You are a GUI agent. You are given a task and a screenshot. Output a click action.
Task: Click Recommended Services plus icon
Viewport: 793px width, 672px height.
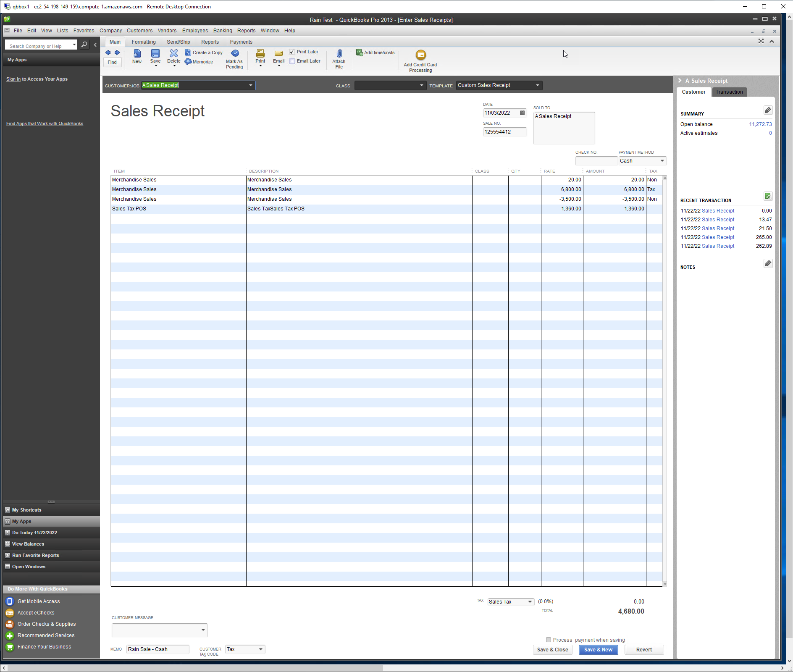pyautogui.click(x=10, y=635)
